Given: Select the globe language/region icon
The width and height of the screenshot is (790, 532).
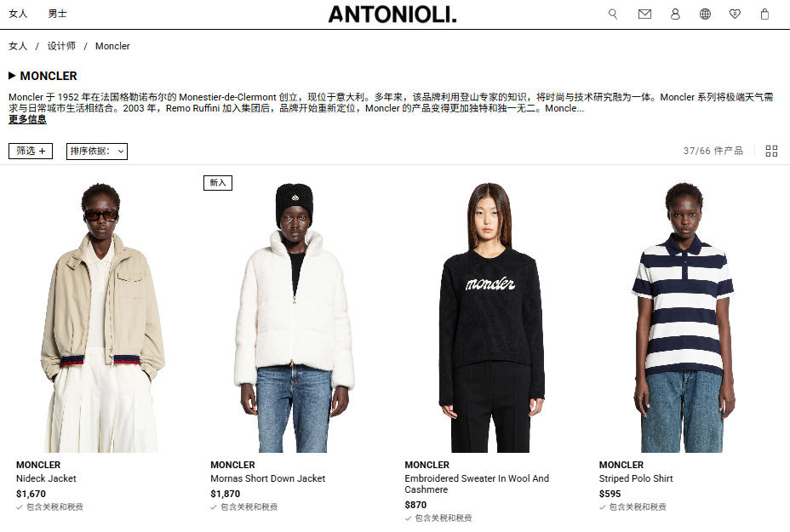Looking at the screenshot, I should (705, 14).
